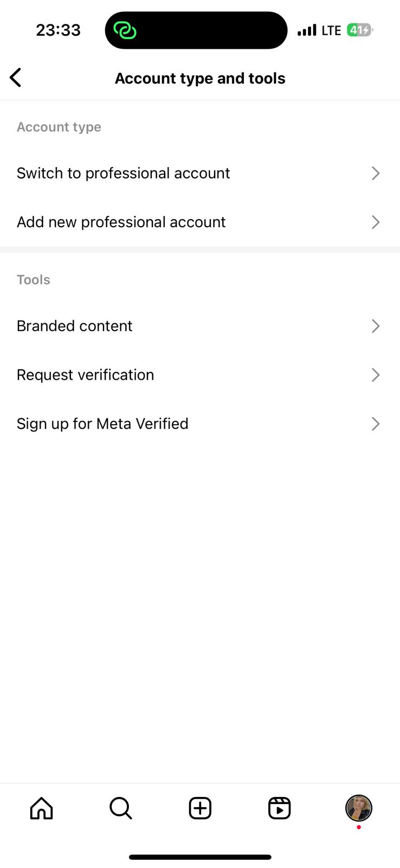The width and height of the screenshot is (400, 868).
Task: Open the Create new post icon
Action: tap(199, 808)
